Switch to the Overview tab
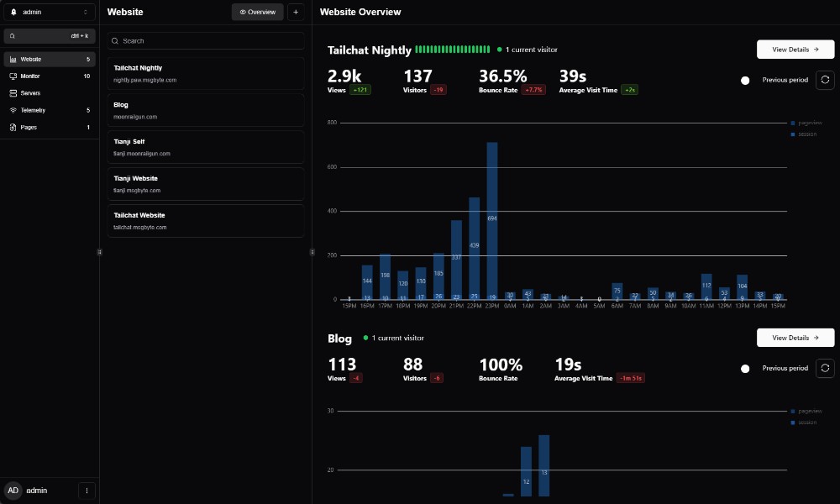The height and width of the screenshot is (504, 840). pyautogui.click(x=257, y=12)
